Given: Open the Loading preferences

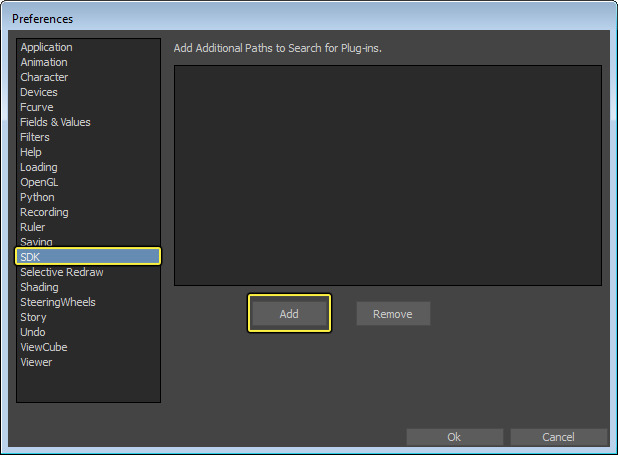Looking at the screenshot, I should 39,167.
